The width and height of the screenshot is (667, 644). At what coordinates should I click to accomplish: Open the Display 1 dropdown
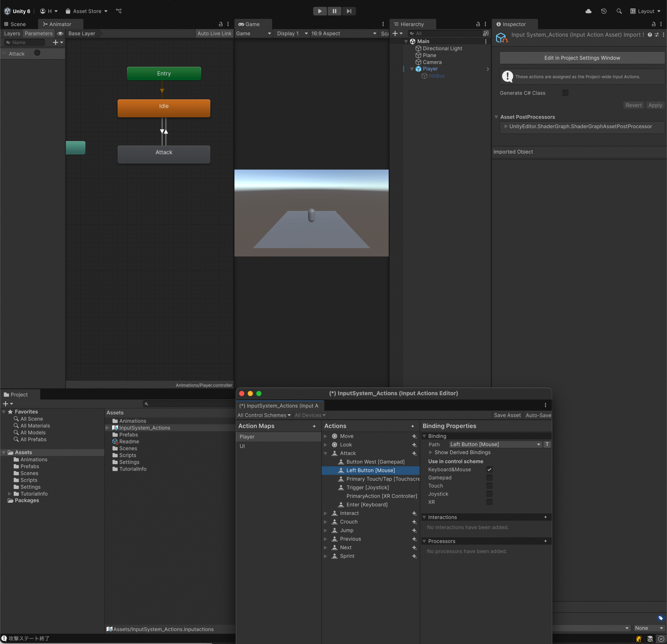click(292, 33)
